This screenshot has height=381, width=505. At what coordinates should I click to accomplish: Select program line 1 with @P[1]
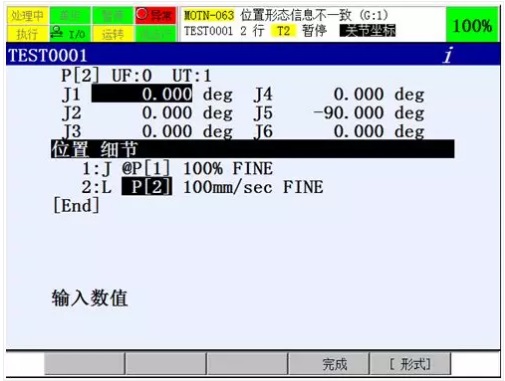pyautogui.click(x=177, y=168)
